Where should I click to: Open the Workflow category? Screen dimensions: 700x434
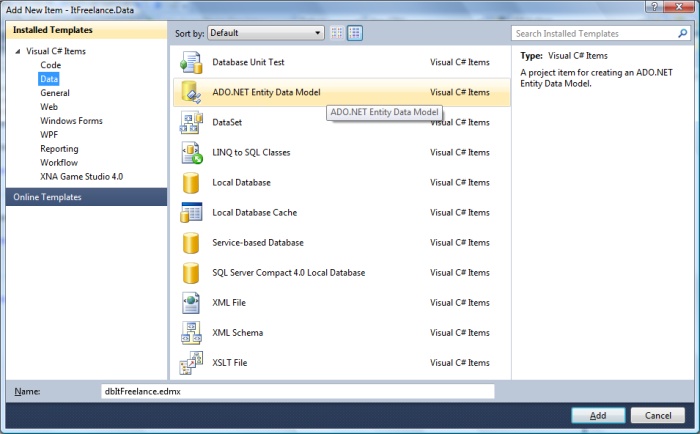tap(59, 163)
